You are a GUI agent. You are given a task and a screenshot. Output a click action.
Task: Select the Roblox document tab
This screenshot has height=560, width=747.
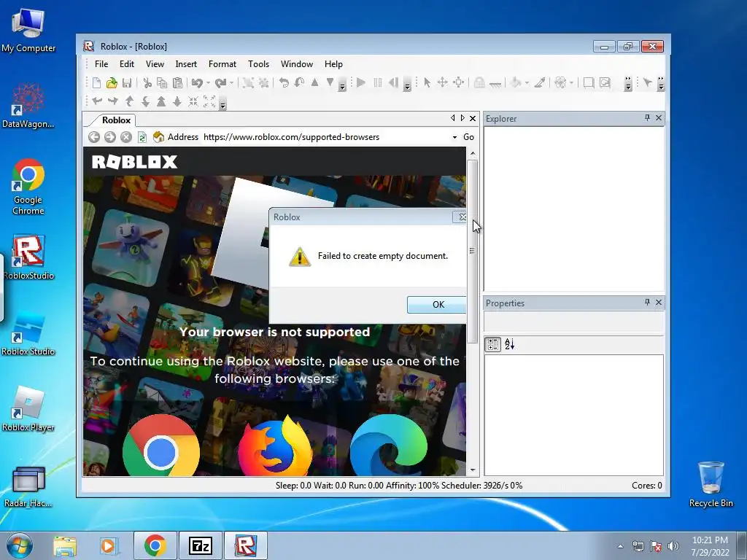116,120
